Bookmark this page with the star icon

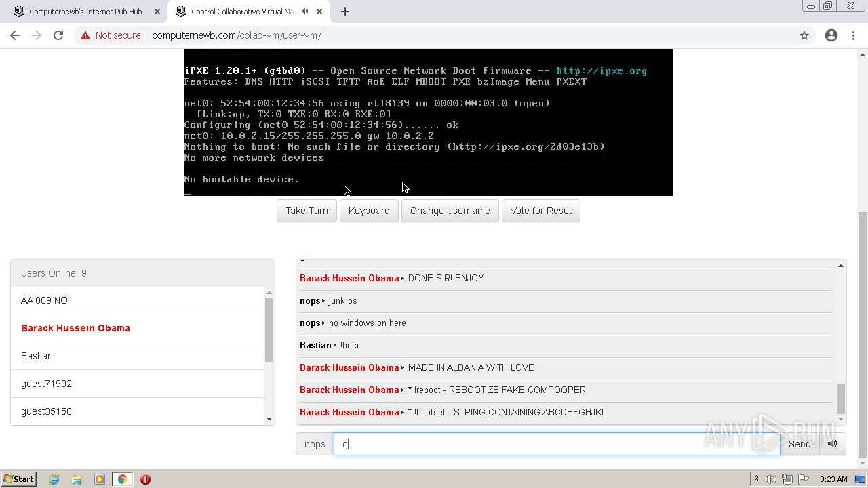(804, 35)
